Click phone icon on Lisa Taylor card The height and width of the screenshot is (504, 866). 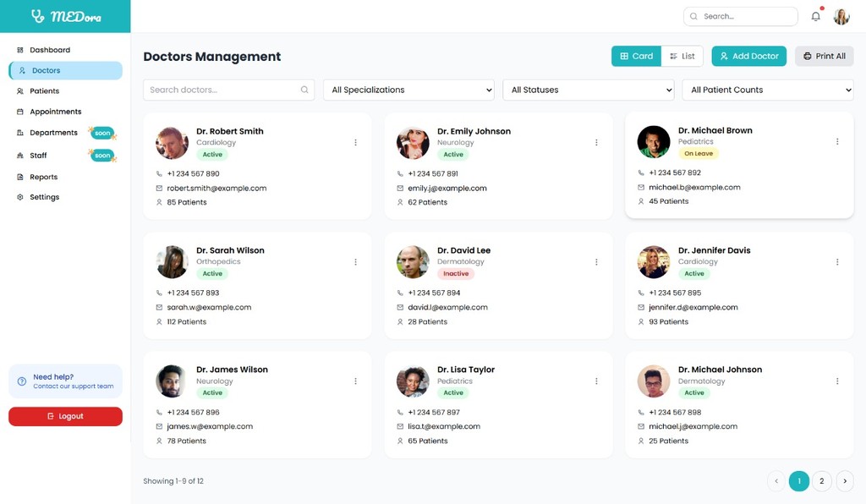(x=400, y=413)
